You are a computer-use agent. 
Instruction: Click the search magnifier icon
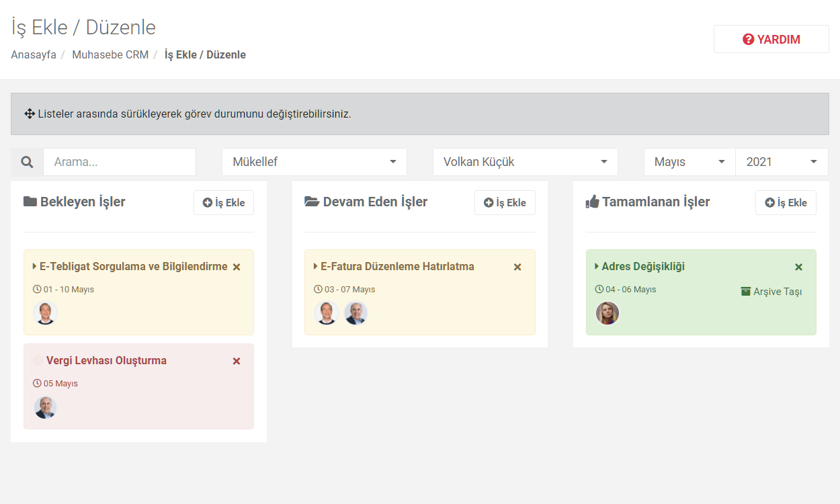pos(27,162)
